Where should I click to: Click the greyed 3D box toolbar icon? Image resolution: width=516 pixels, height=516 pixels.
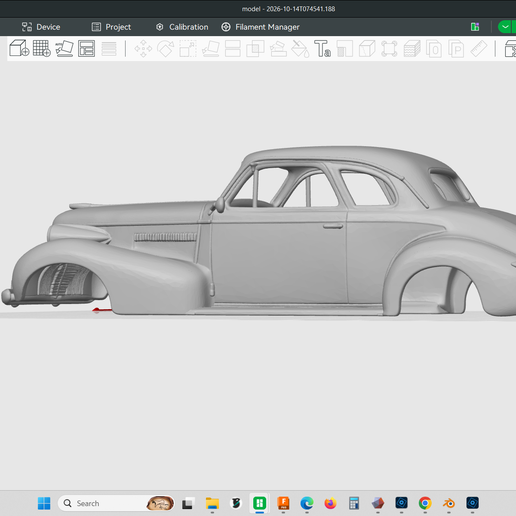[x=367, y=49]
